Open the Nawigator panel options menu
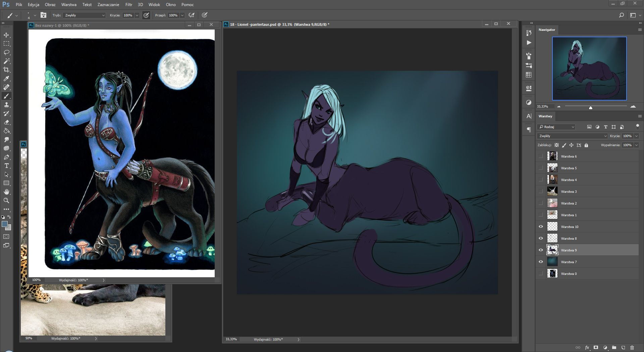This screenshot has width=644, height=352. [x=640, y=30]
